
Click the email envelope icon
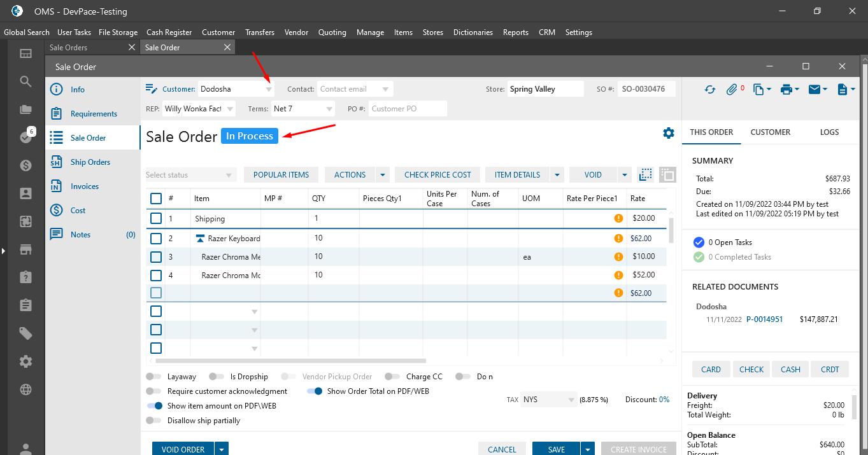(814, 90)
